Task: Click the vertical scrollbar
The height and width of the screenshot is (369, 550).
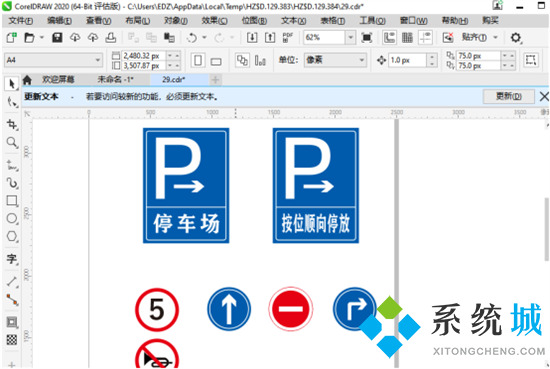Action: pyautogui.click(x=546, y=230)
